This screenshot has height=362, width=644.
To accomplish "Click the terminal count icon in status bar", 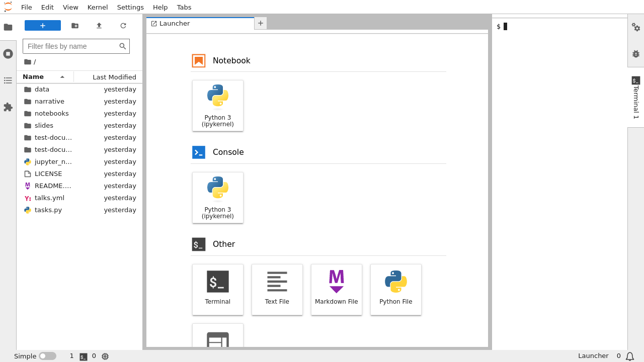I will [84, 356].
